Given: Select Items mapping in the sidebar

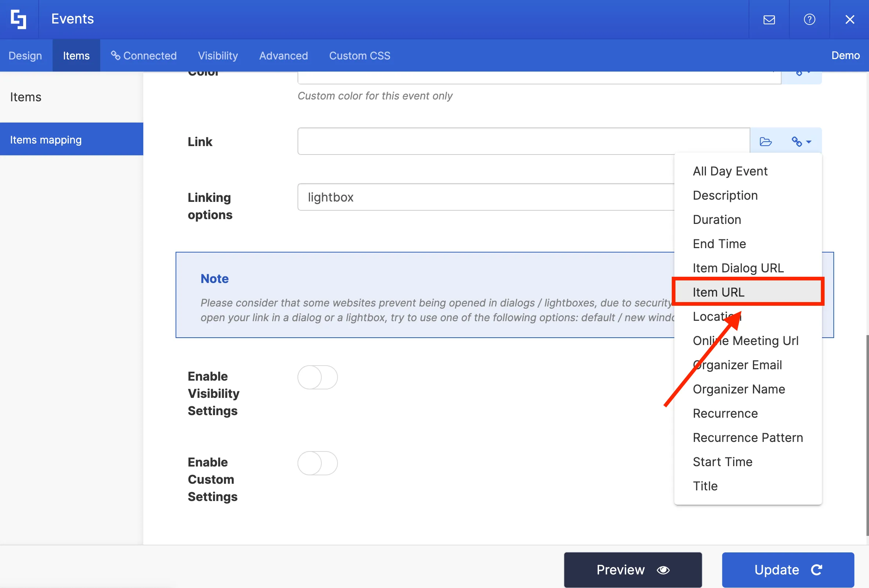Looking at the screenshot, I should click(x=71, y=139).
